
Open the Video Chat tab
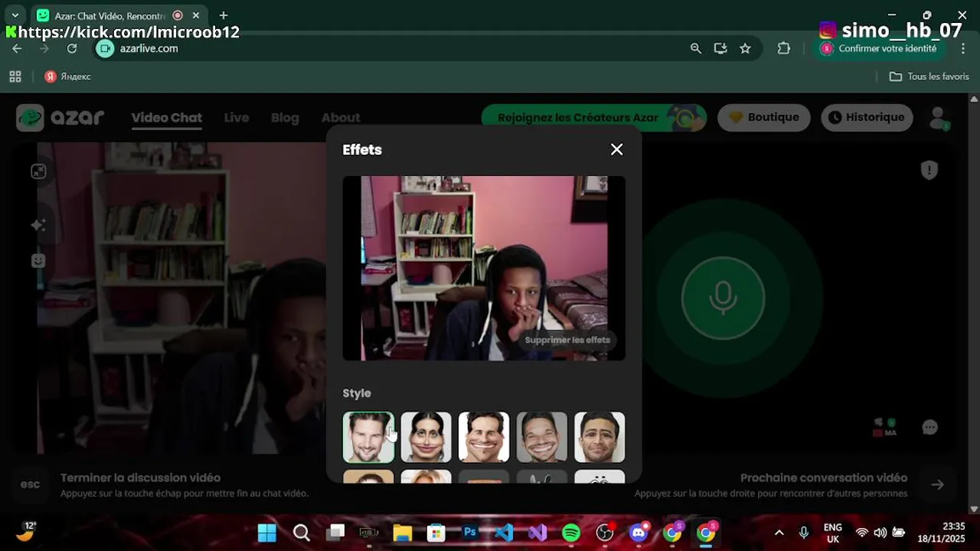point(166,118)
